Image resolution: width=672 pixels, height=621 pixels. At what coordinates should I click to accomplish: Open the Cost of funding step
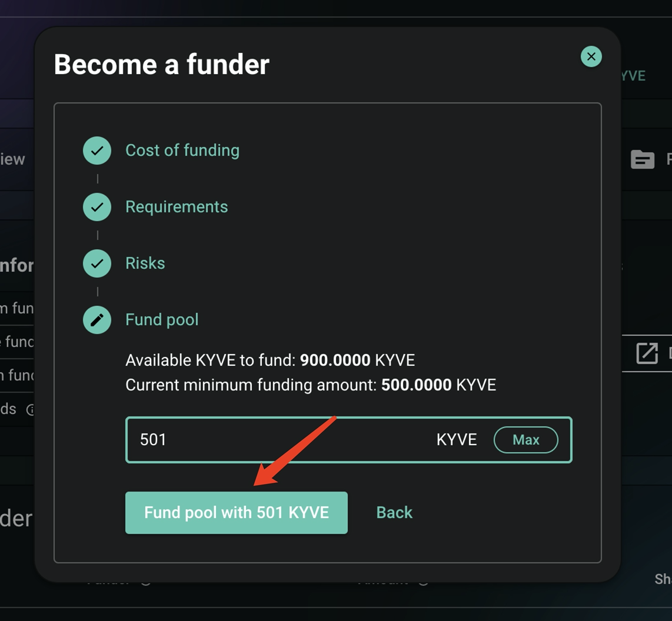[182, 151]
